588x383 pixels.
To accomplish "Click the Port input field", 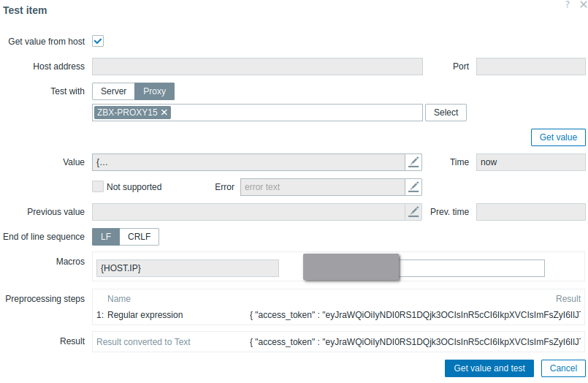I will click(x=530, y=67).
